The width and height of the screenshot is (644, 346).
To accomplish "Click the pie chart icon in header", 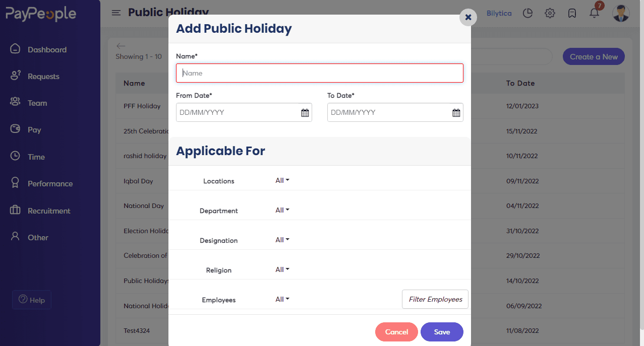I will click(x=528, y=13).
